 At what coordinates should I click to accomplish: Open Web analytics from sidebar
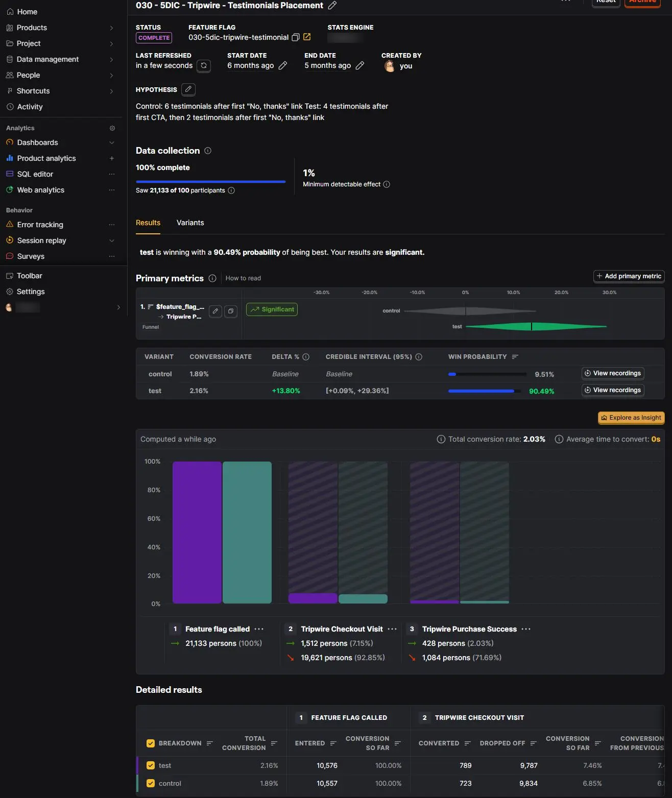tap(41, 190)
